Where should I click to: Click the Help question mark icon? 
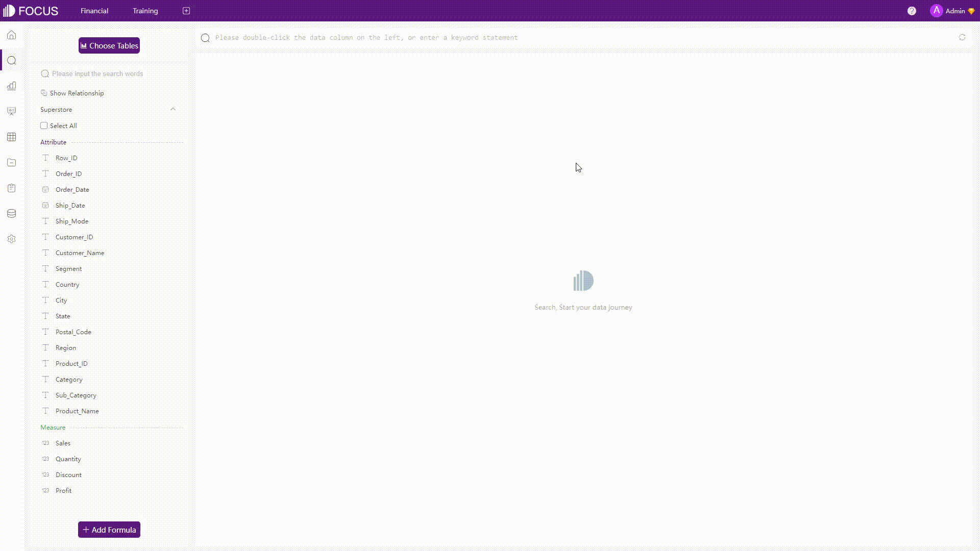912,10
